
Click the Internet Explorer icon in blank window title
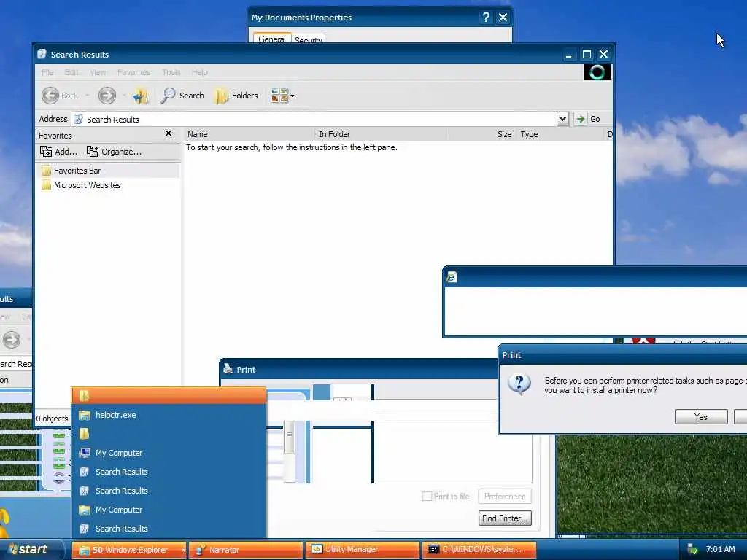[x=452, y=277]
